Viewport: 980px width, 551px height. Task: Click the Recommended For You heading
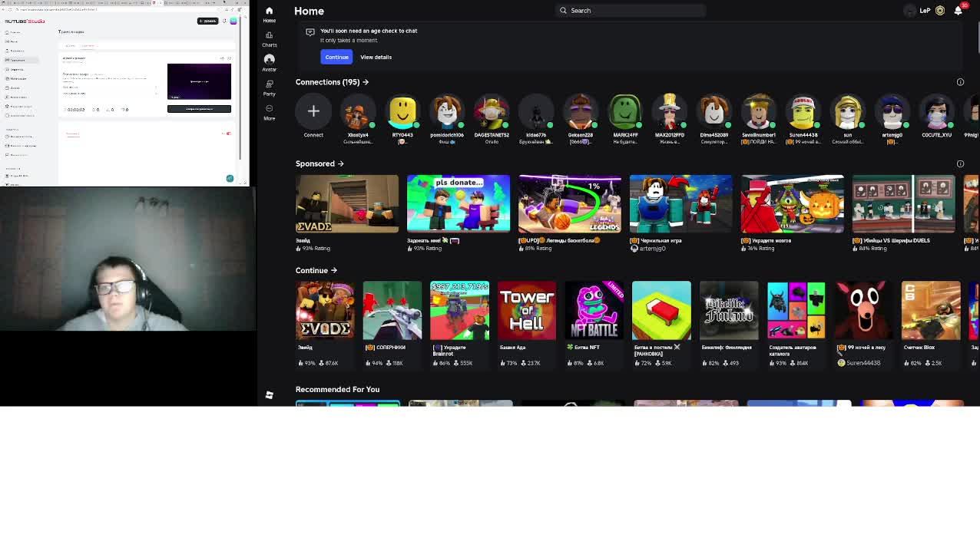pos(337,390)
